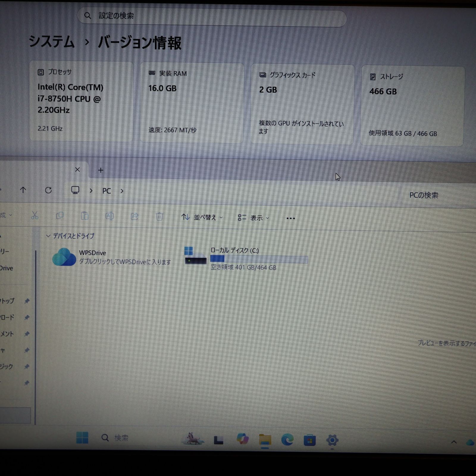
Task: Select the ミュージック sidebar item
Action: pos(7,366)
